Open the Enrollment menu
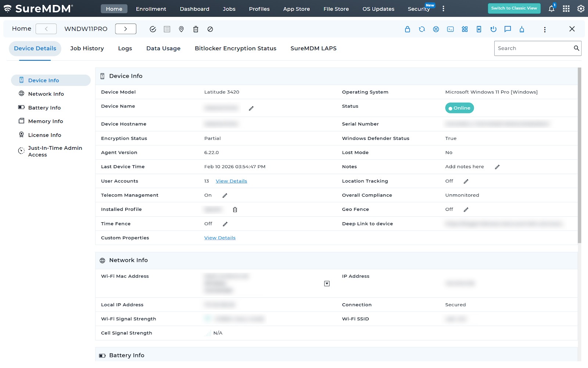Viewport: 588px width, 368px height. (151, 9)
